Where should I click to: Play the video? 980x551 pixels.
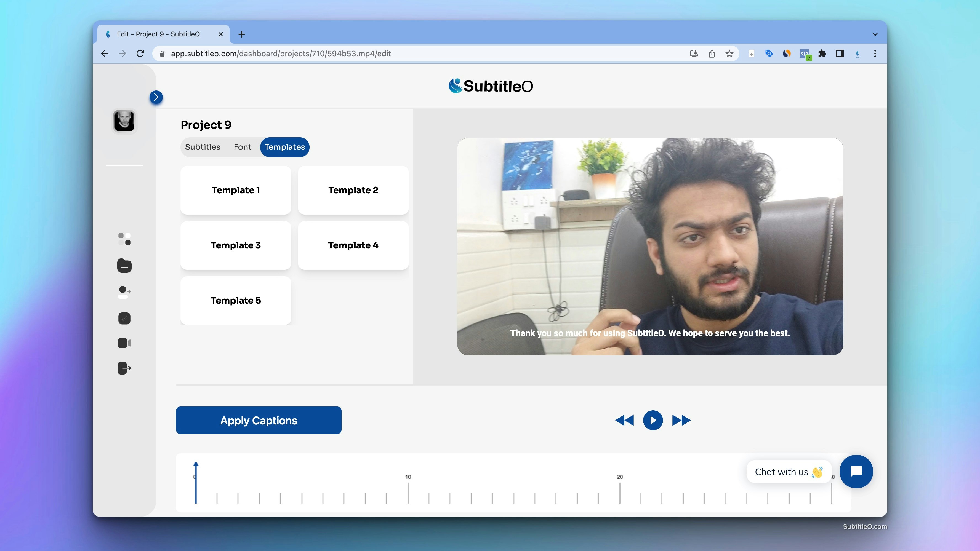(653, 420)
